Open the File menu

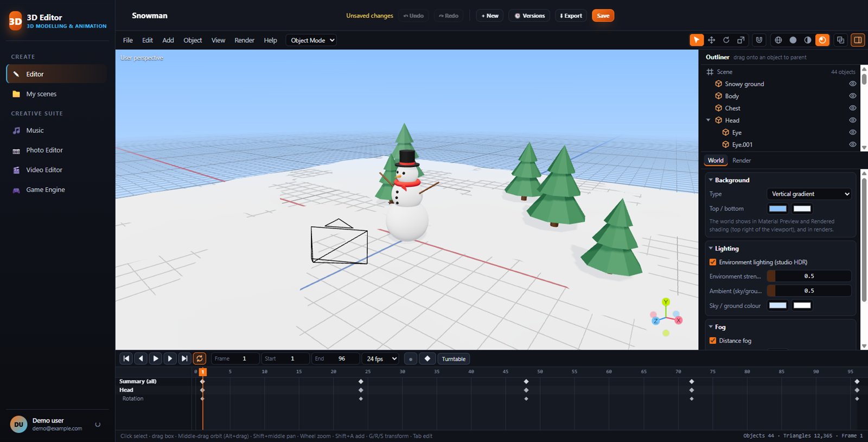pyautogui.click(x=128, y=40)
